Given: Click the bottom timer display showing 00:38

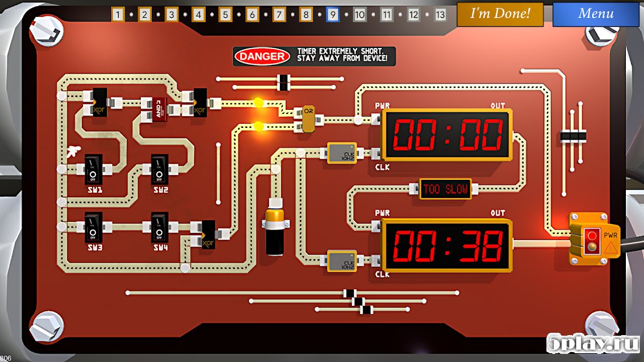Looking at the screenshot, I should click(446, 245).
